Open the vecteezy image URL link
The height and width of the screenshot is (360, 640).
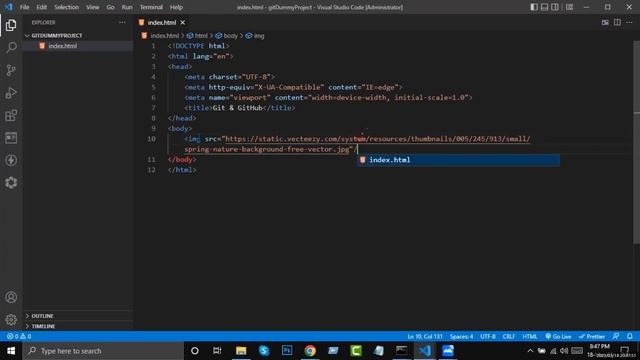pyautogui.click(x=378, y=139)
